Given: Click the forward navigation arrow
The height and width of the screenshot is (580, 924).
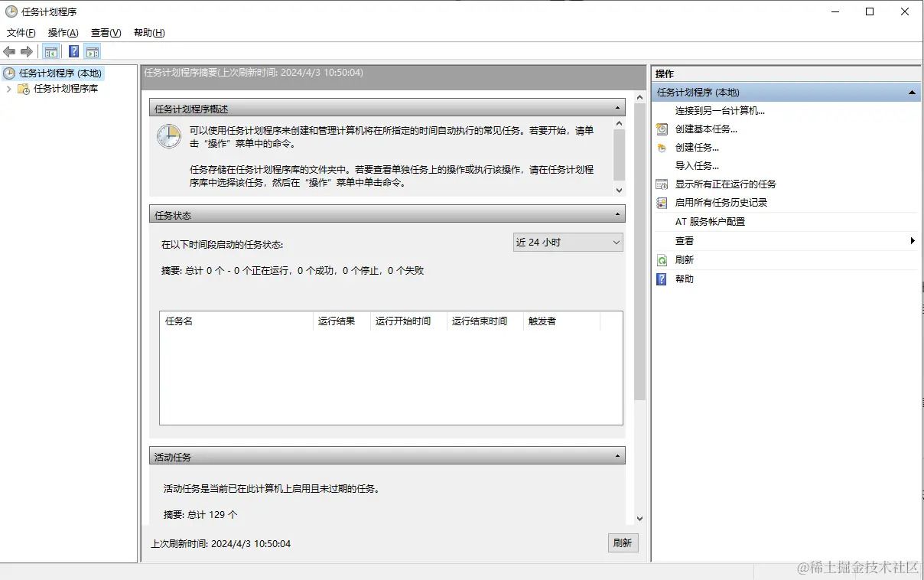Looking at the screenshot, I should tap(24, 51).
